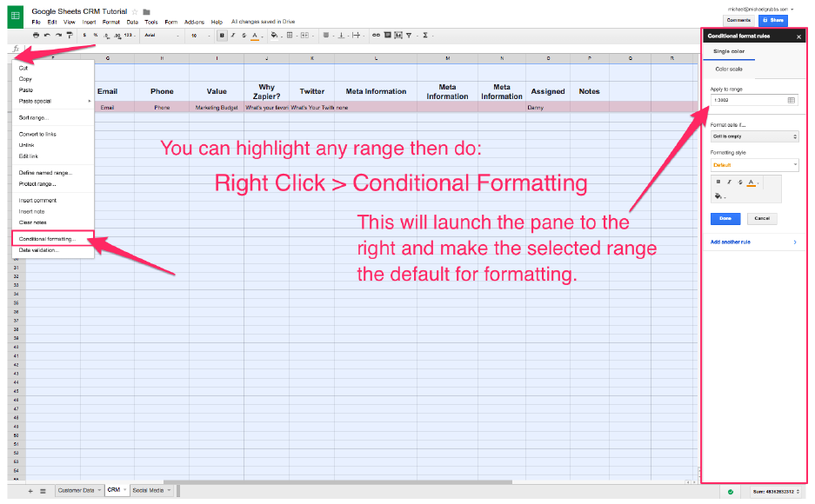Pick fill color in formatting style box

pyautogui.click(x=720, y=196)
